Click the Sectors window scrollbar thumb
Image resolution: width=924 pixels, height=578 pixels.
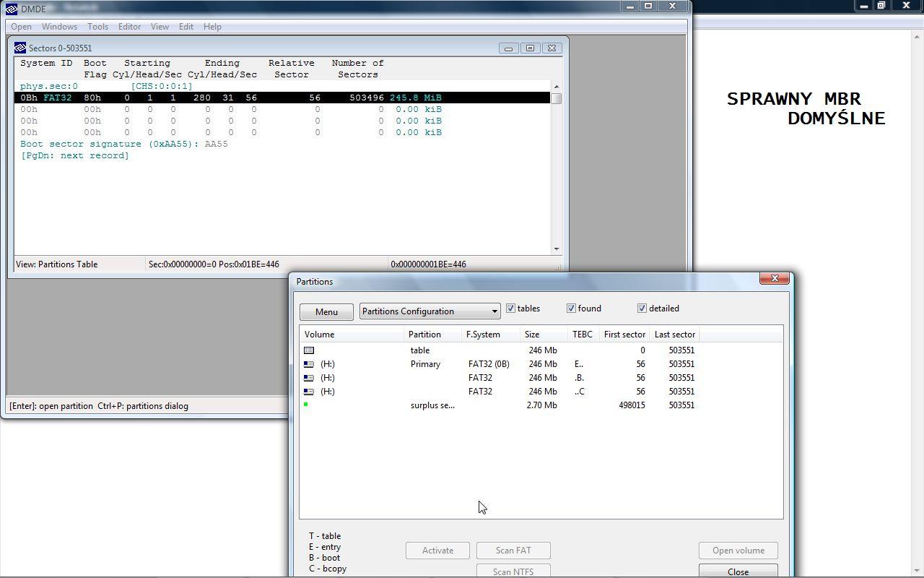[x=556, y=98]
